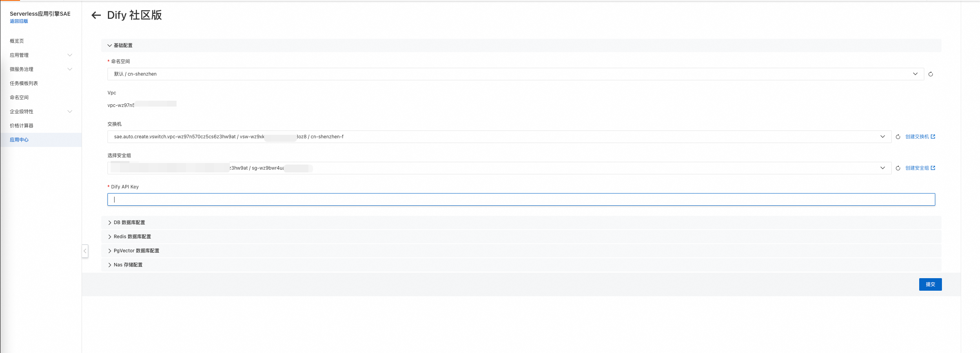Expand the Redis 数据库配置 section

click(x=521, y=237)
